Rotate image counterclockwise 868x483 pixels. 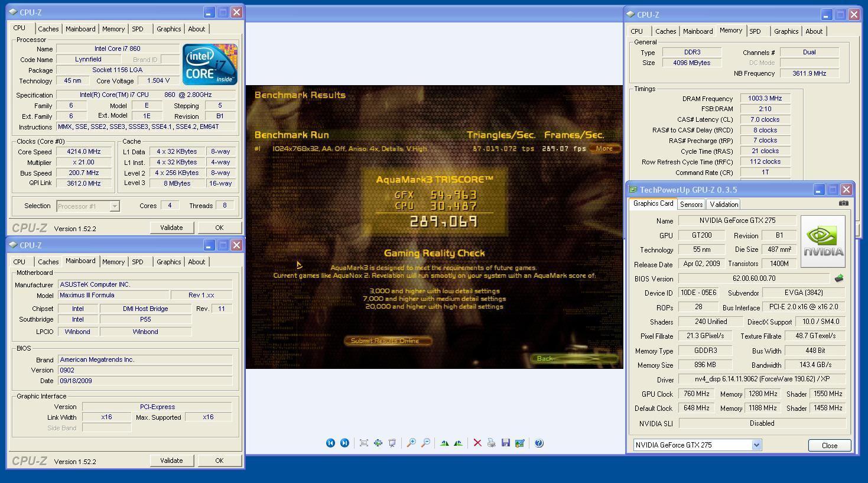pyautogui.click(x=459, y=443)
